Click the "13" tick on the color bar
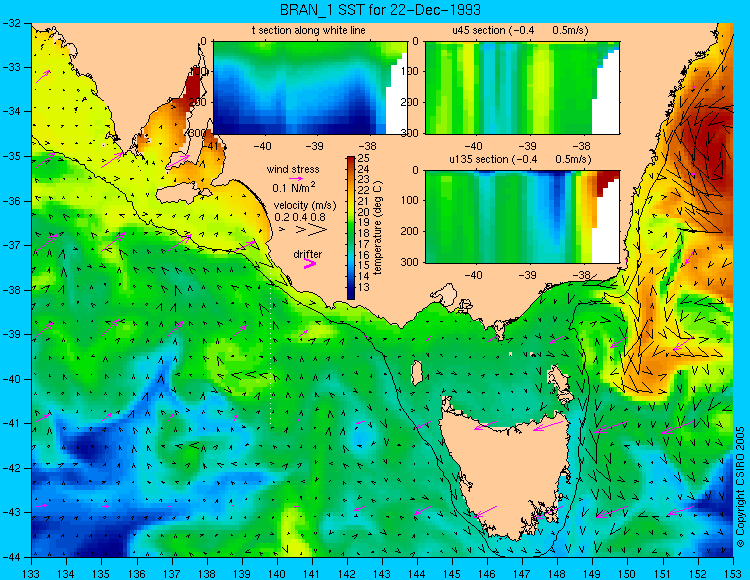The image size is (750, 580). (364, 287)
